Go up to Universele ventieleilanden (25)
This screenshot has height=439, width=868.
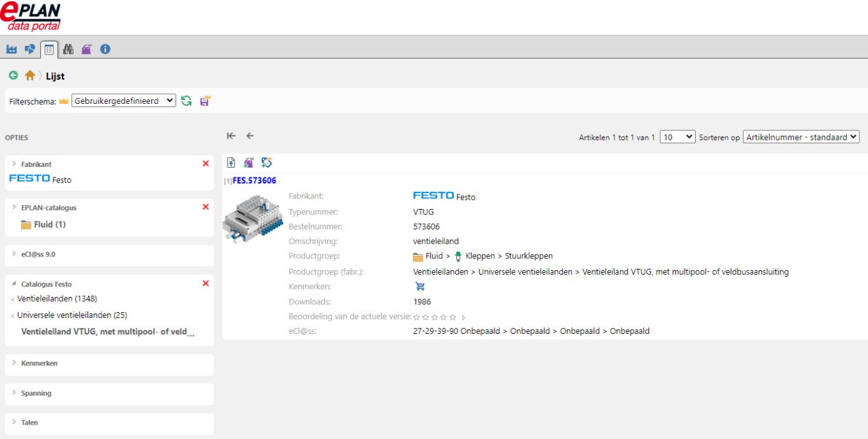72,315
